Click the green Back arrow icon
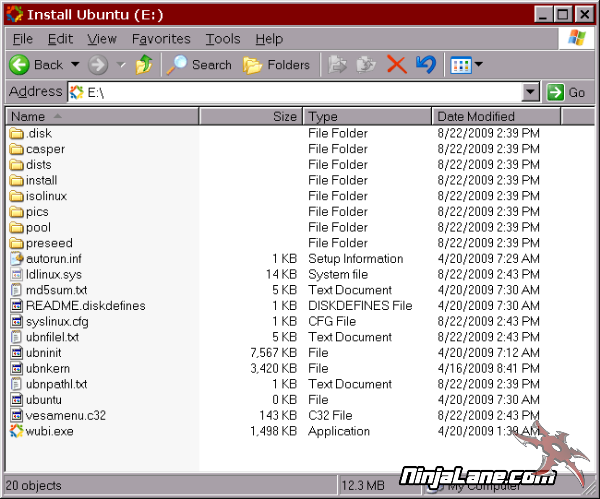The image size is (600, 499). click(x=19, y=65)
